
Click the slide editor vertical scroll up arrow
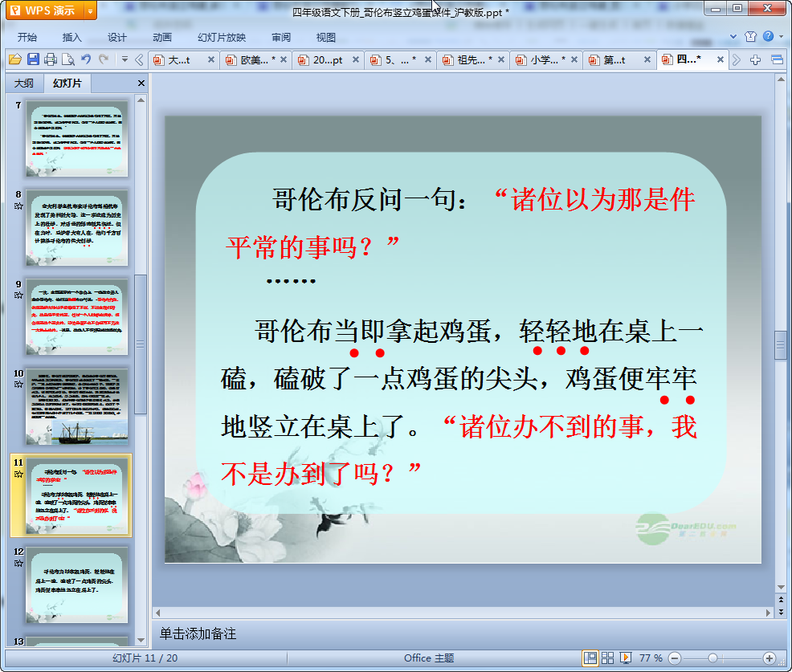pos(781,79)
